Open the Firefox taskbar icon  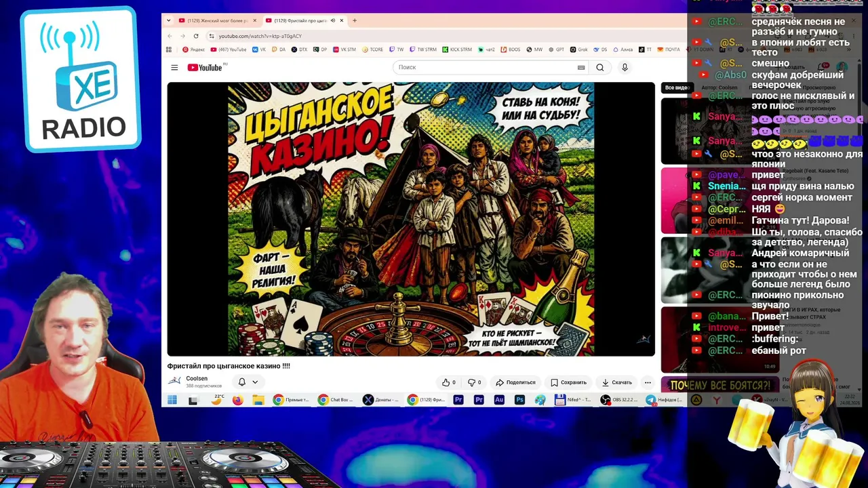pos(237,400)
